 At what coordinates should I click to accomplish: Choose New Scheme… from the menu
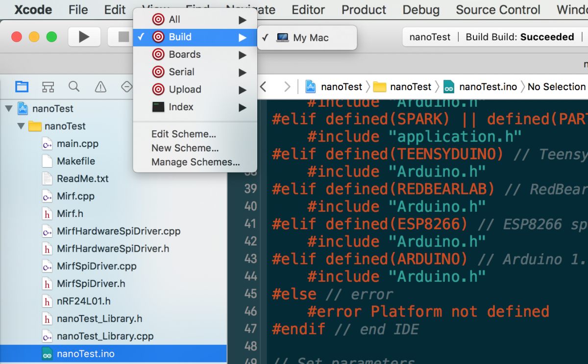[185, 148]
